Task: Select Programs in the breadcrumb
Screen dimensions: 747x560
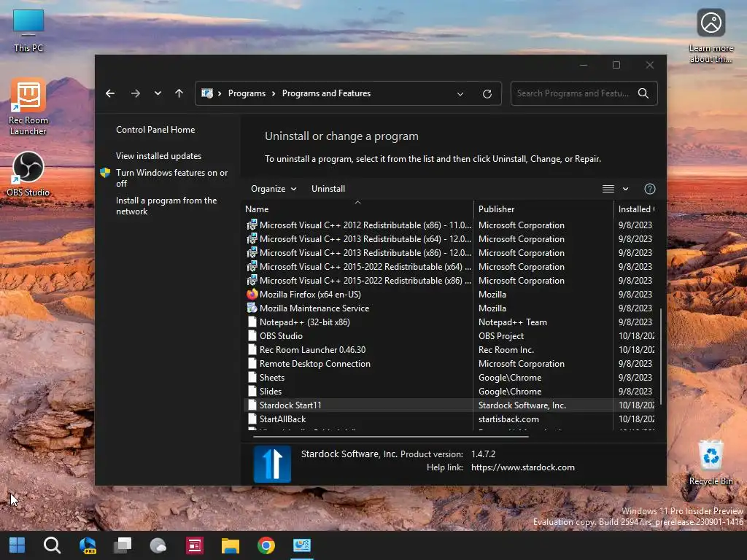Action: point(247,93)
